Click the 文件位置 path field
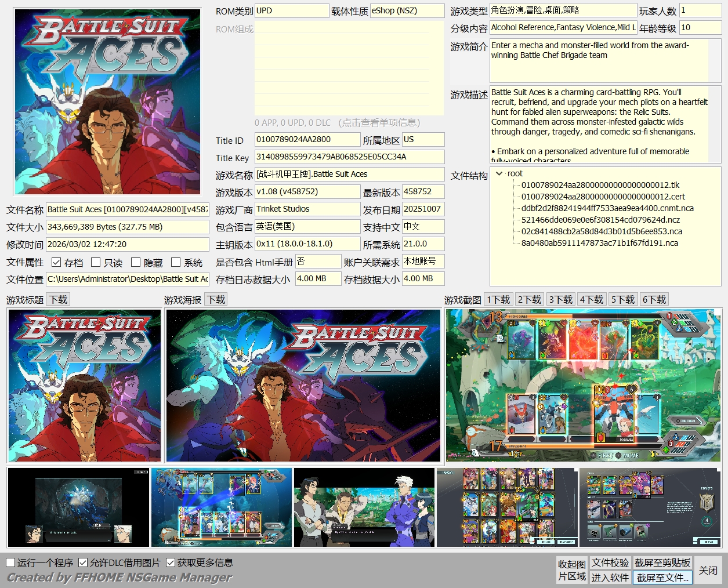The width and height of the screenshot is (728, 588). click(x=128, y=280)
